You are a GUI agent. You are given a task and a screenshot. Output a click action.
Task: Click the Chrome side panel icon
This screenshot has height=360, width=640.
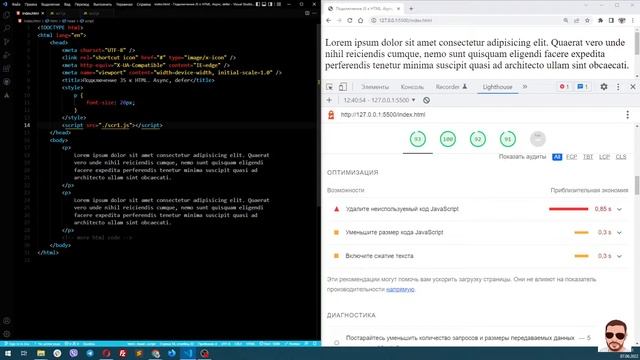pyautogui.click(x=611, y=20)
